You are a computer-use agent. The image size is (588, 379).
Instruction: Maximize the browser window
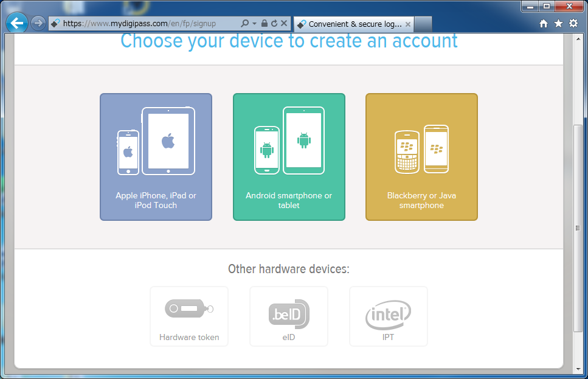point(547,6)
